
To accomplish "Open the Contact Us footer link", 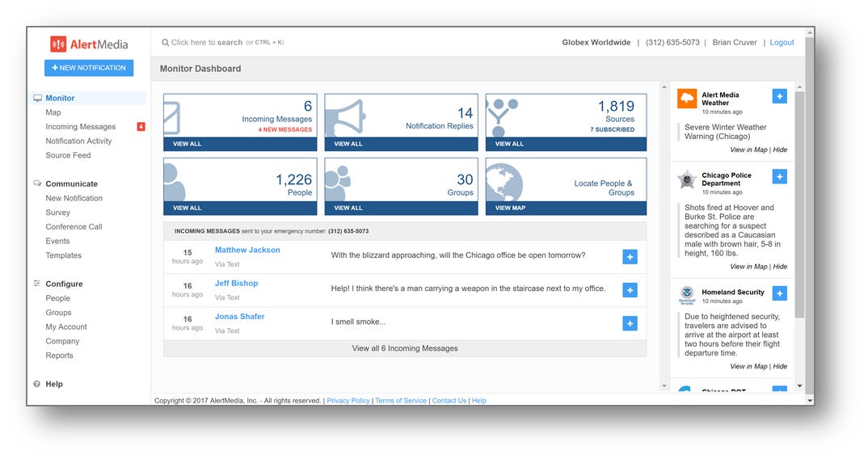I will click(449, 401).
